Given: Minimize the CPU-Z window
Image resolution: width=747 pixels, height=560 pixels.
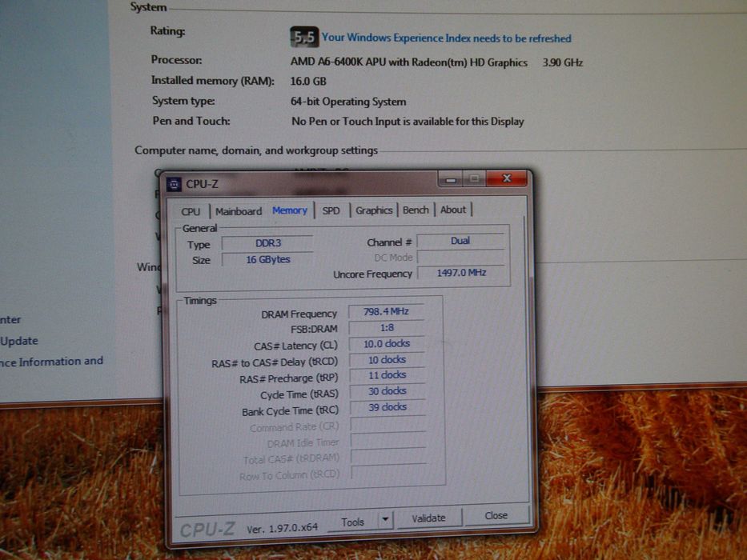Looking at the screenshot, I should pyautogui.click(x=451, y=179).
